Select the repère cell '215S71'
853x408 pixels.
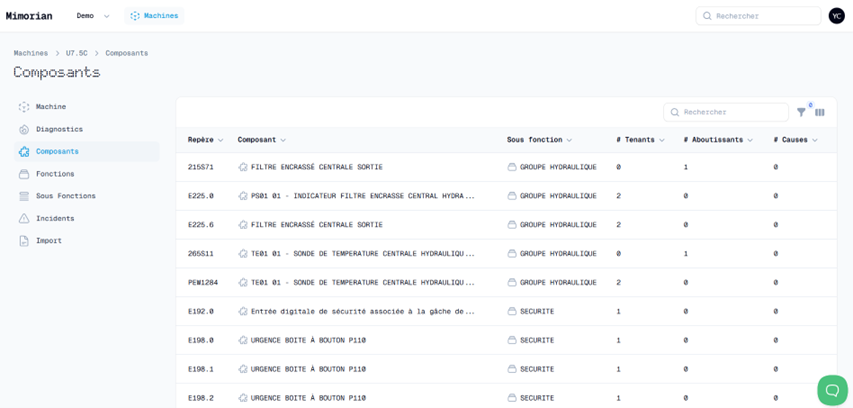(201, 167)
